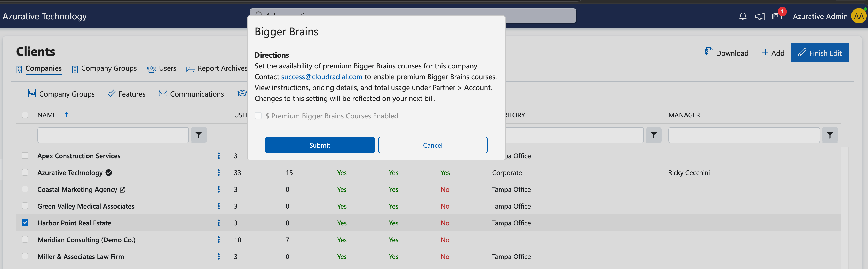Click the Name column filter funnel icon
The height and width of the screenshot is (269, 868).
tap(199, 135)
